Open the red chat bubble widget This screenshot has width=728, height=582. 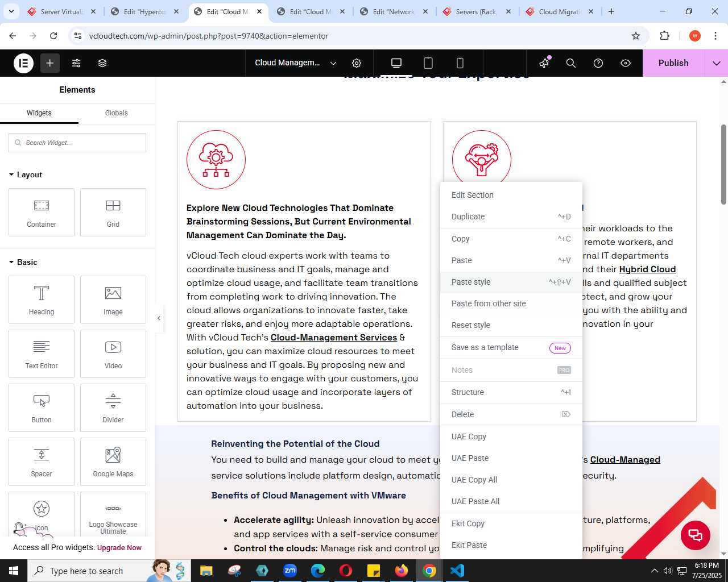pos(696,535)
